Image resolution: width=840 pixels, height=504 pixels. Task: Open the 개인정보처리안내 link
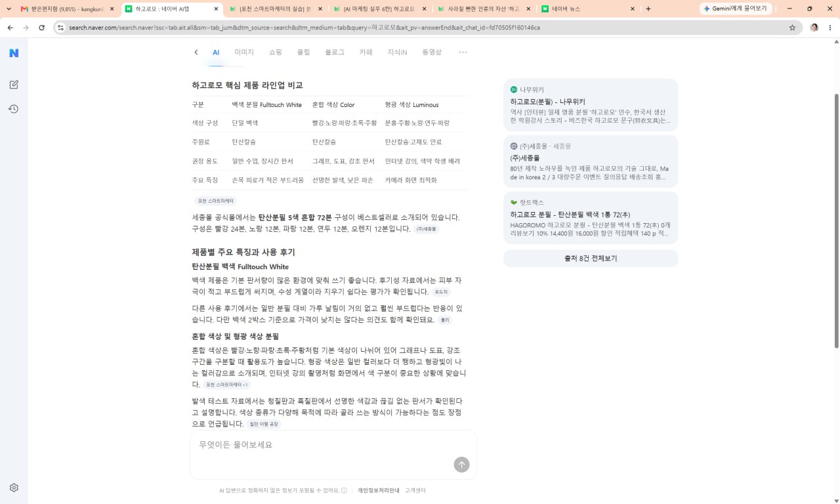click(x=378, y=490)
